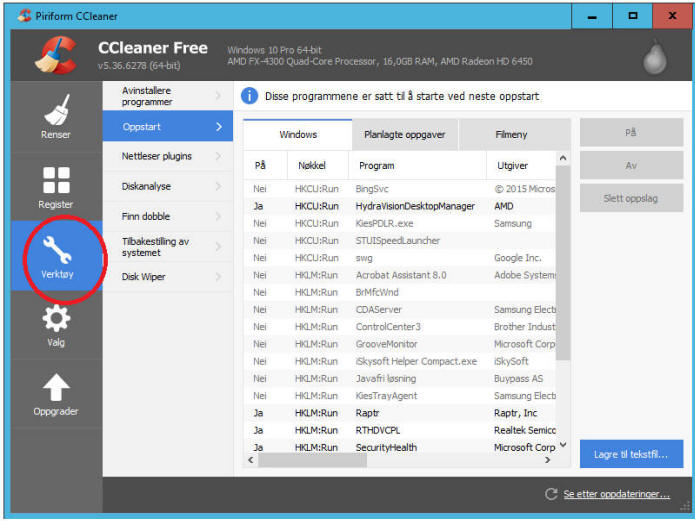The width and height of the screenshot is (695, 521).
Task: Click chevron next to Disk Wiper
Action: coord(219,277)
